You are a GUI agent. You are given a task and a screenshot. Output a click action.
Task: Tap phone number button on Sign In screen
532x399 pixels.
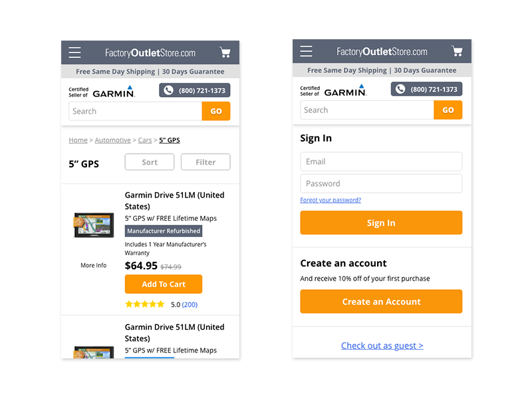426,89
